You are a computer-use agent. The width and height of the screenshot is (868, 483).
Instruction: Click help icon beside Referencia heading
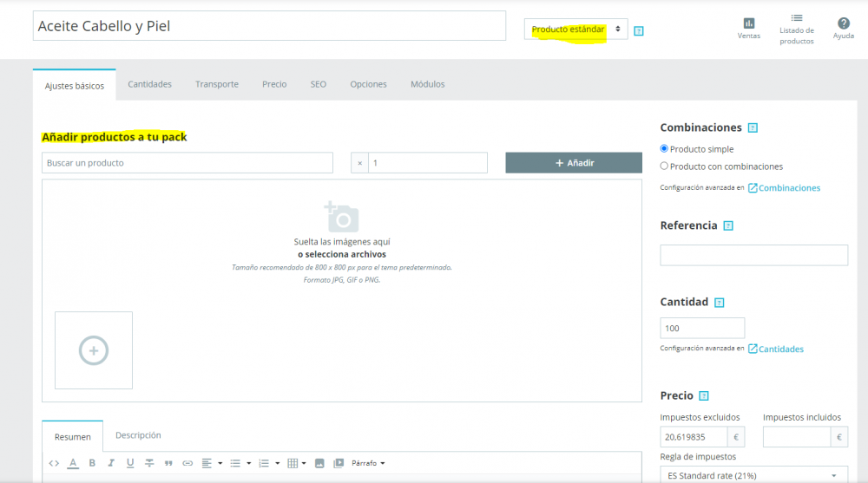(728, 225)
